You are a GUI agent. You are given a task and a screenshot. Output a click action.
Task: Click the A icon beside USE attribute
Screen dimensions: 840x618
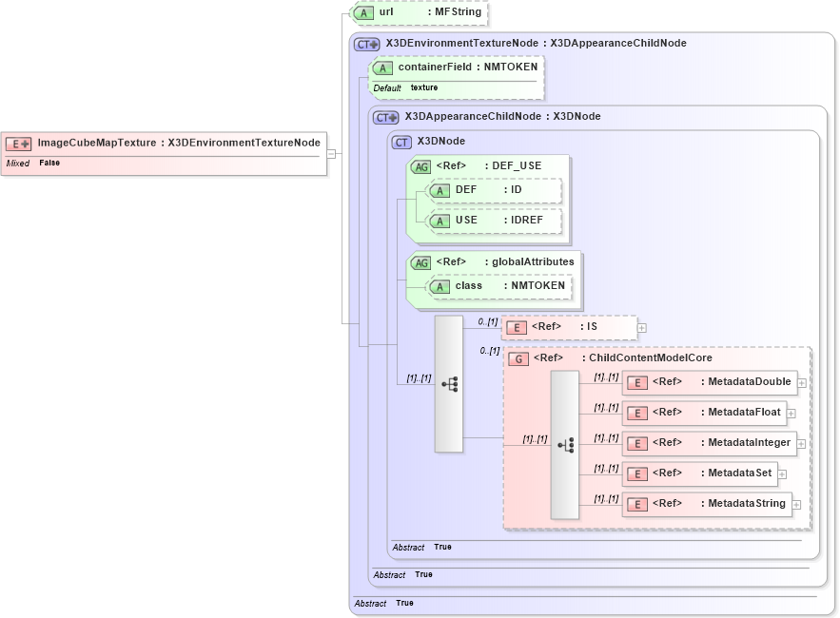(440, 222)
